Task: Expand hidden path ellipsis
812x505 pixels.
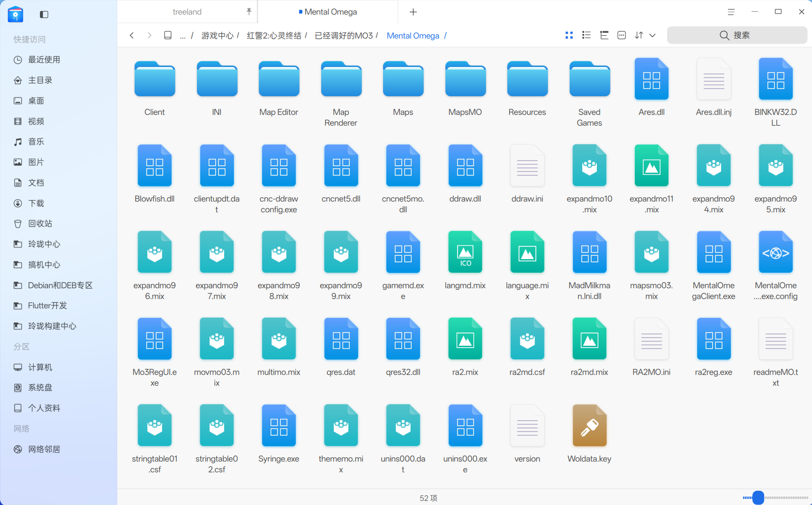Action: [x=182, y=36]
